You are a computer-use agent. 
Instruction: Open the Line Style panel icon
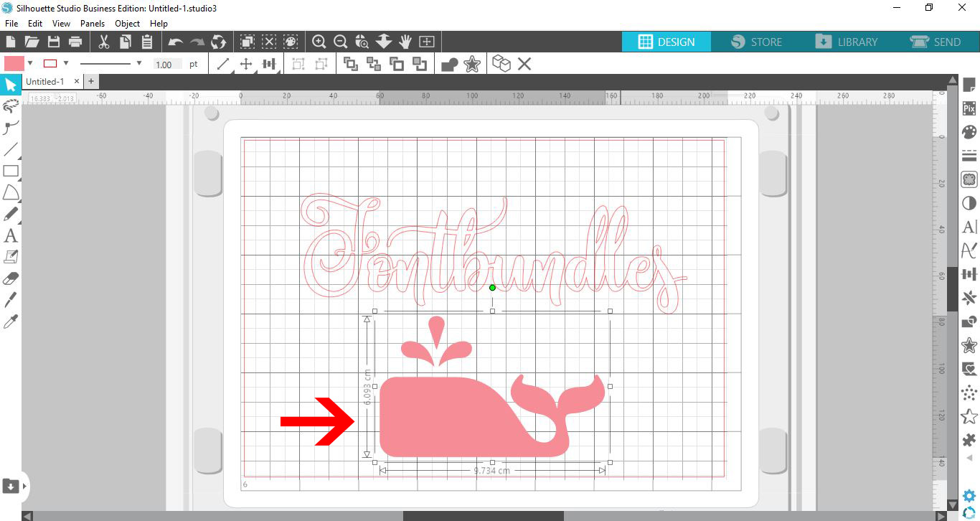click(x=969, y=156)
